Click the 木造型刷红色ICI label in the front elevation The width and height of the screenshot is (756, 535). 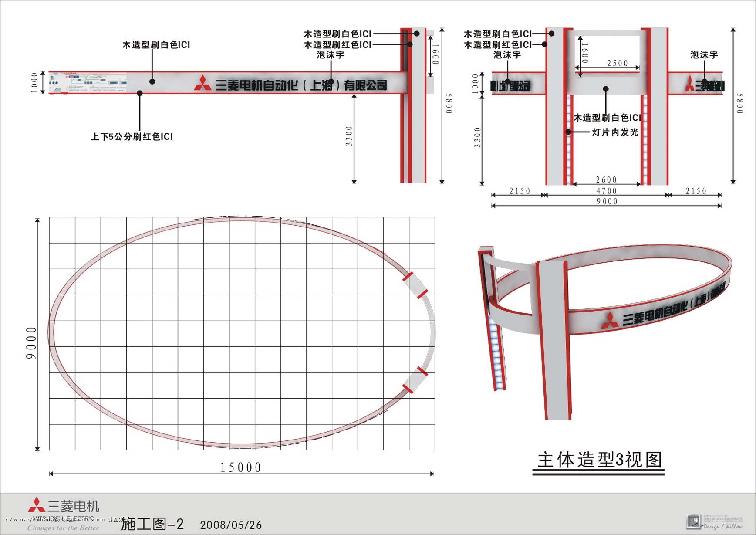tap(498, 44)
